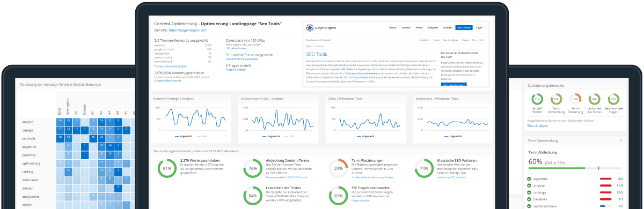Viewport: 644px width, 209px height.
Task: Select the Beantwortete Fragen donut icon
Action: (614, 99)
